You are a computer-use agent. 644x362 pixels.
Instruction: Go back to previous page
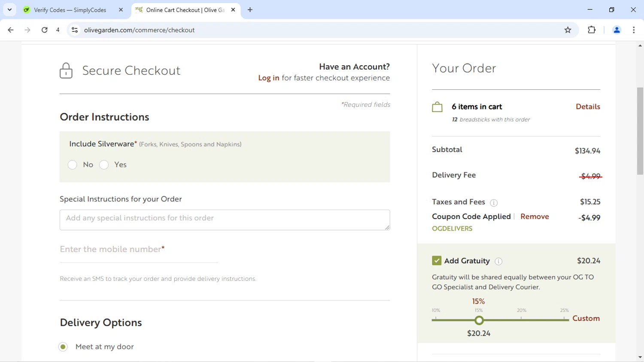point(11,30)
